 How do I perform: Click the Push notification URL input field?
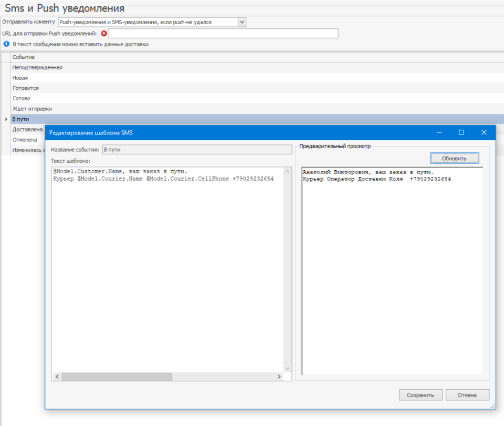pos(223,34)
